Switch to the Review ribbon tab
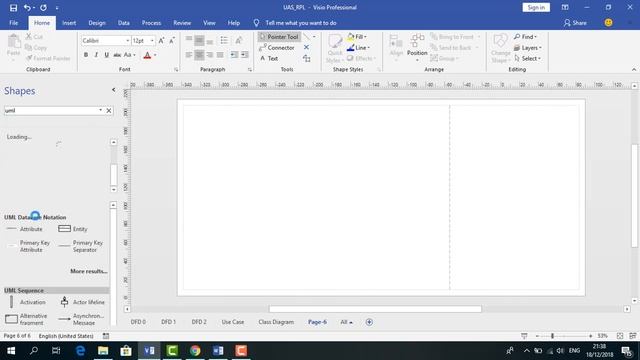Viewport: 640px width, 360px height. [182, 23]
